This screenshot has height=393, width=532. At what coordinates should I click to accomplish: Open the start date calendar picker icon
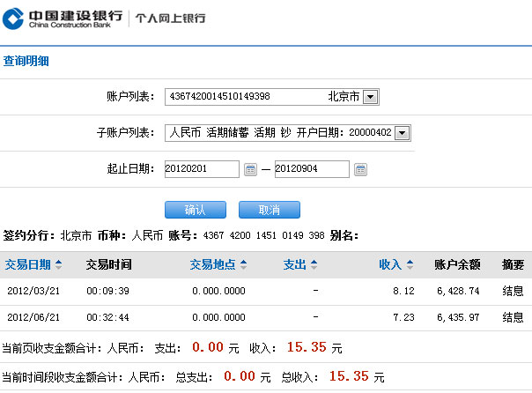click(x=250, y=169)
